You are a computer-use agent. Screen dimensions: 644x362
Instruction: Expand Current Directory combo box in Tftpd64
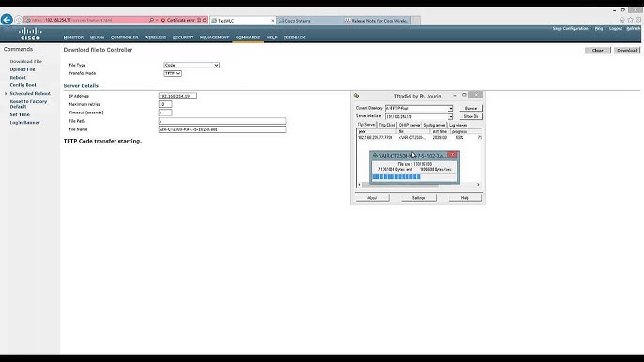451,109
